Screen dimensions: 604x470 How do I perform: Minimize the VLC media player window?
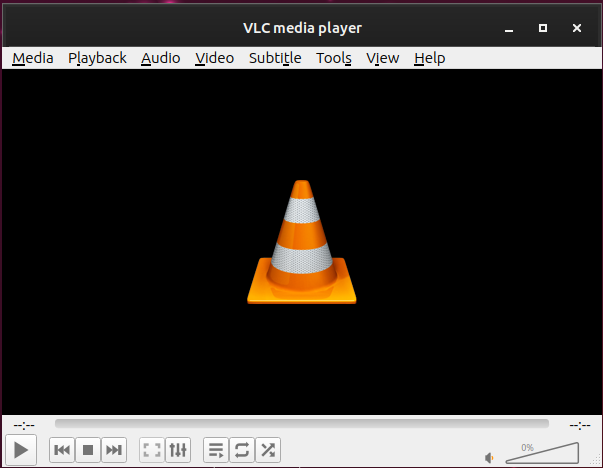pos(509,28)
